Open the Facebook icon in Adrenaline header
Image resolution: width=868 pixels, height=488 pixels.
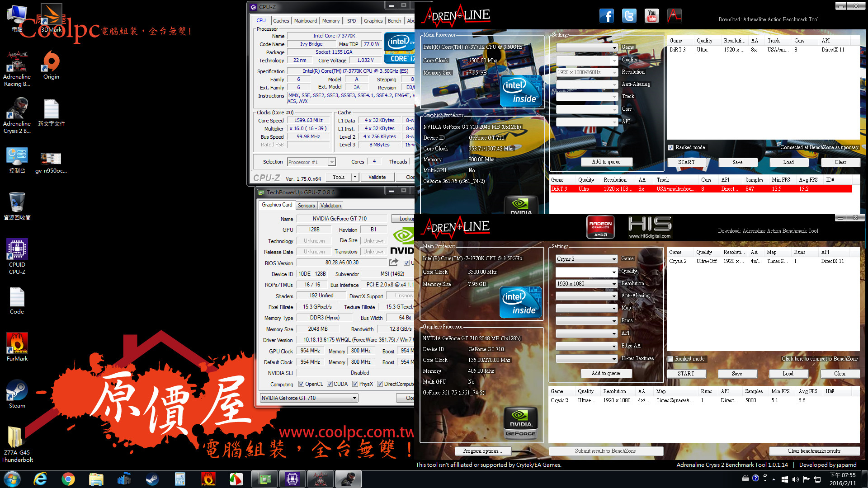[x=607, y=16]
